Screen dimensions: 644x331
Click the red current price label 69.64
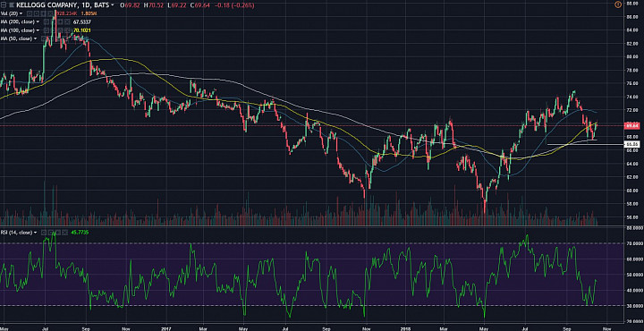(x=631, y=125)
